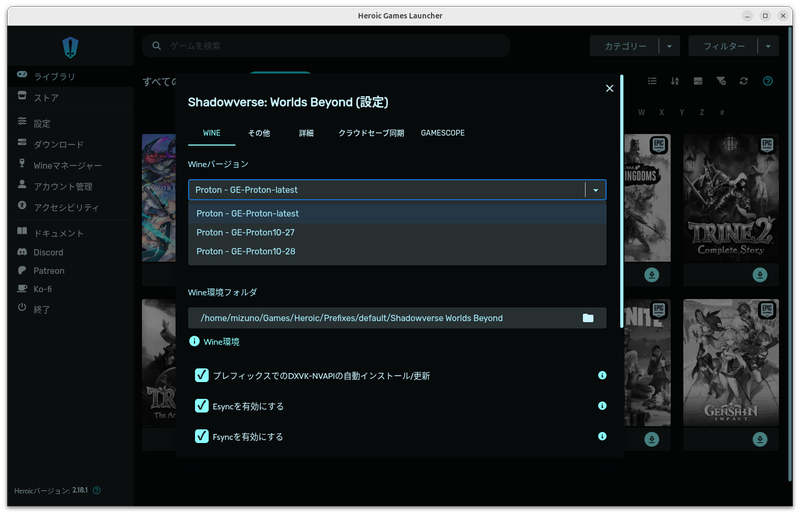Click the search magnifier icon
The height and width of the screenshot is (515, 800).
click(x=157, y=46)
